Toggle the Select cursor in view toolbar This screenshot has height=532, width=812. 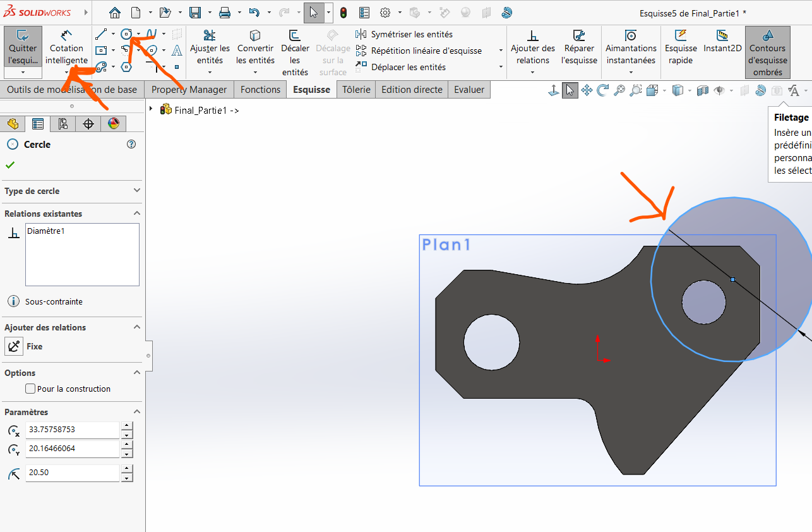point(570,90)
